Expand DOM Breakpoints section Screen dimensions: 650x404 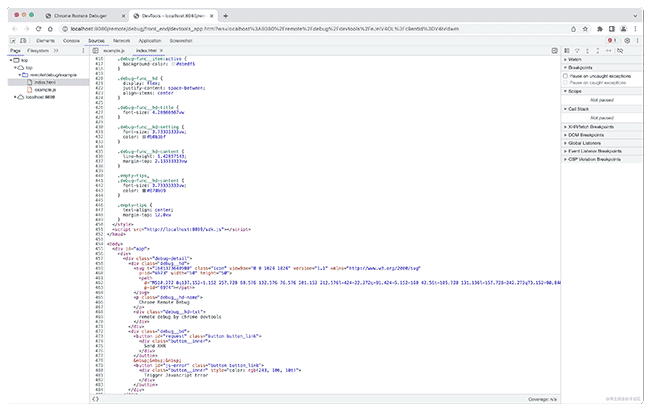click(x=602, y=135)
